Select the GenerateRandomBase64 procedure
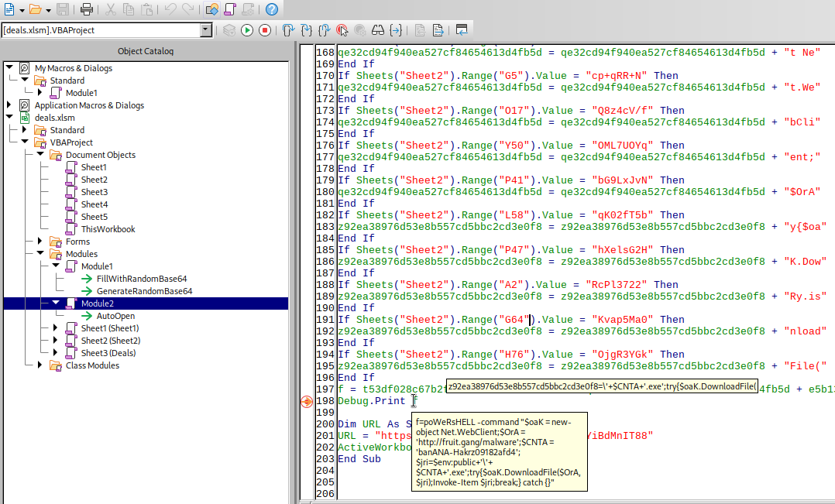Image resolution: width=835 pixels, height=504 pixels. click(144, 291)
